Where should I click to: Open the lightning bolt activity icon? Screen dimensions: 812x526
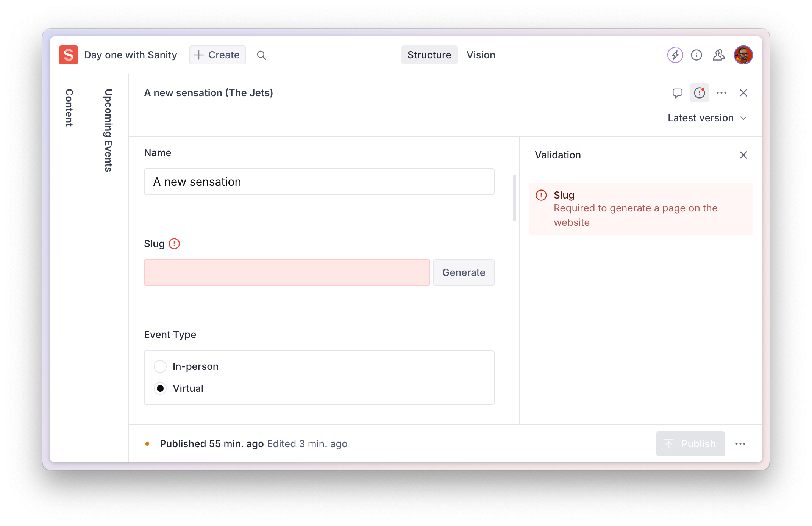coord(675,55)
